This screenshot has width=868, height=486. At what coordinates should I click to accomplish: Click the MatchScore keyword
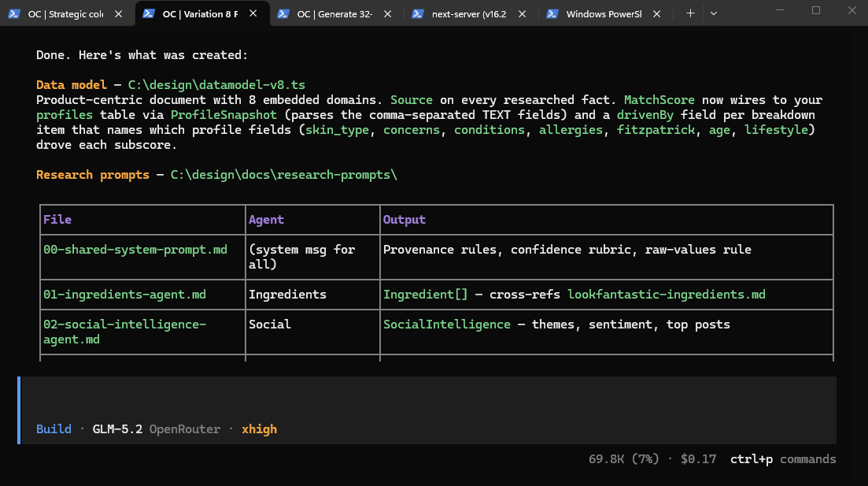click(x=659, y=100)
